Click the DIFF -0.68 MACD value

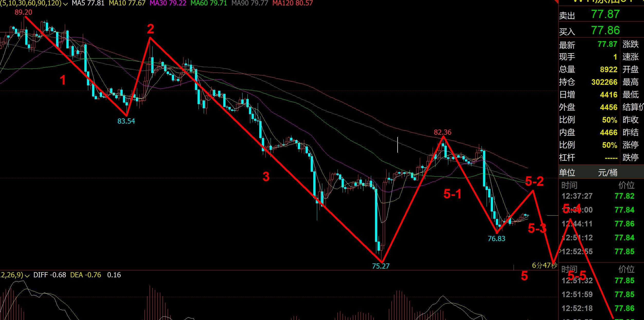tap(50, 275)
